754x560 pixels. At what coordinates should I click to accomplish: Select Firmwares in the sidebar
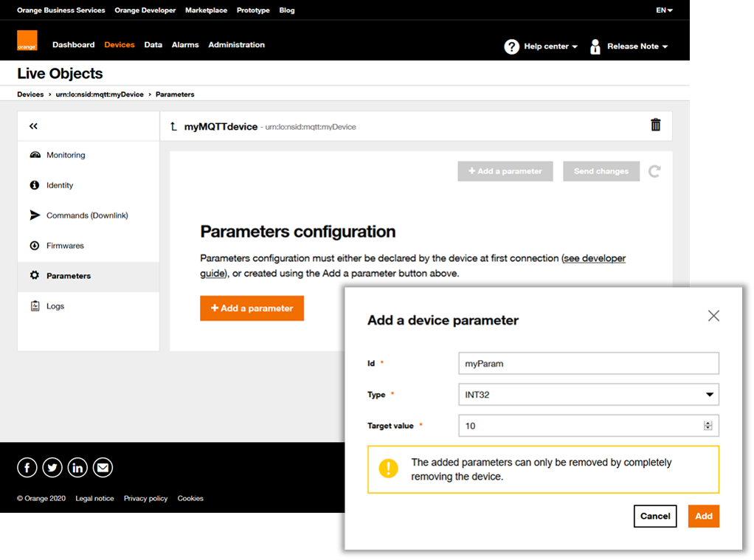pyautogui.click(x=89, y=246)
